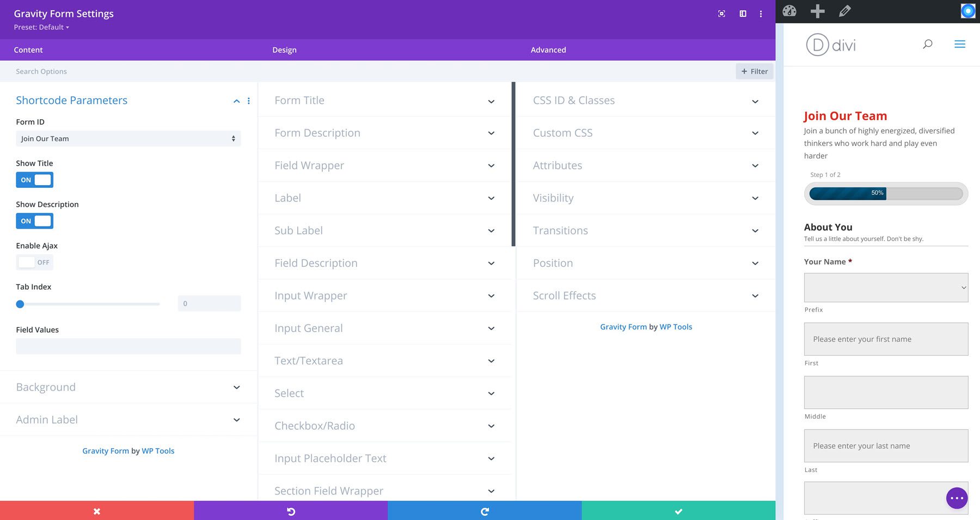The width and height of the screenshot is (980, 520).
Task: Disable the Show Description toggle
Action: (x=34, y=221)
